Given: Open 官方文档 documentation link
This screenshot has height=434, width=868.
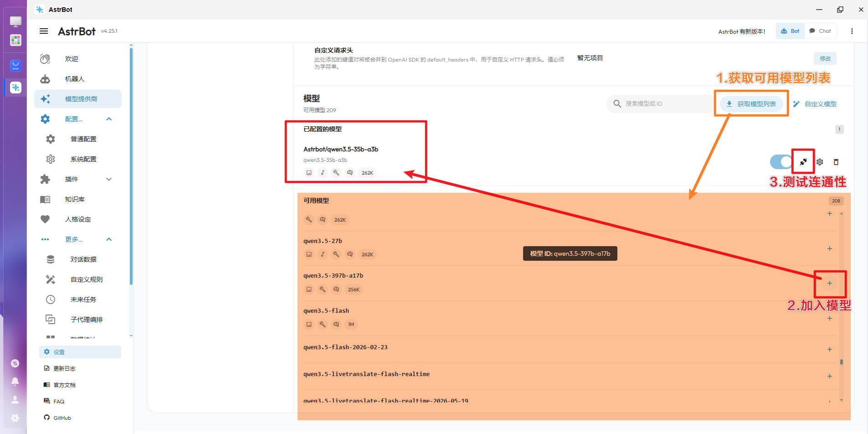Looking at the screenshot, I should (80, 385).
